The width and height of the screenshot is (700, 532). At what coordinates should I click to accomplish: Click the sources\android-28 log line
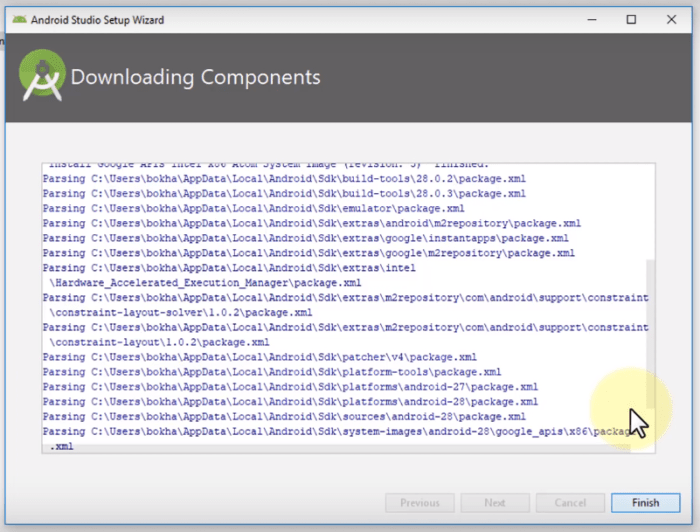click(284, 417)
